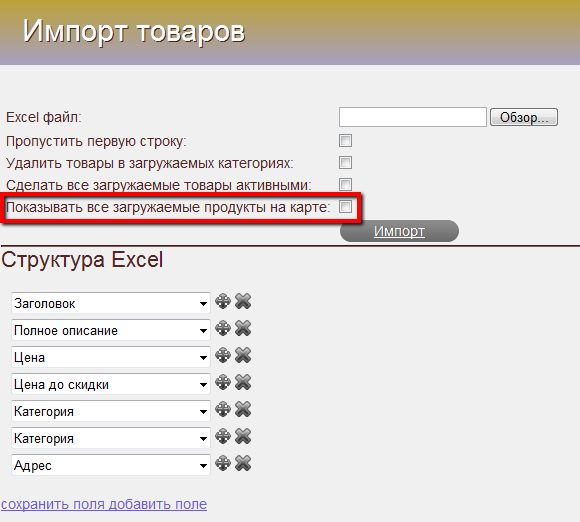Delete the Заголовок field with its X icon
580x522 pixels.
243,301
